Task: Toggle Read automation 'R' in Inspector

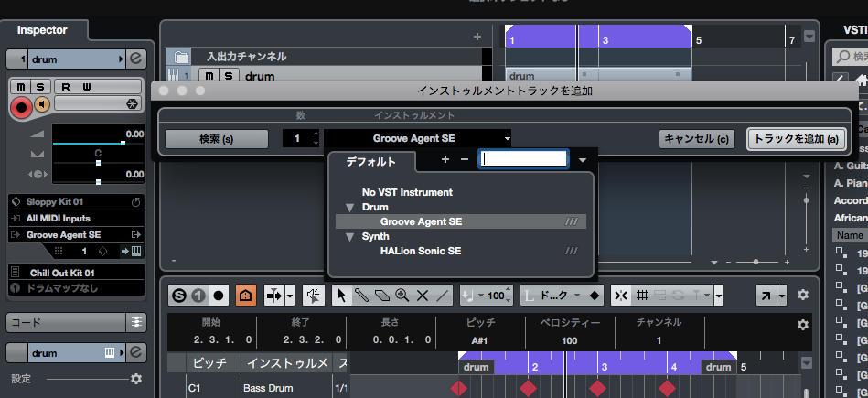Action: [x=66, y=86]
